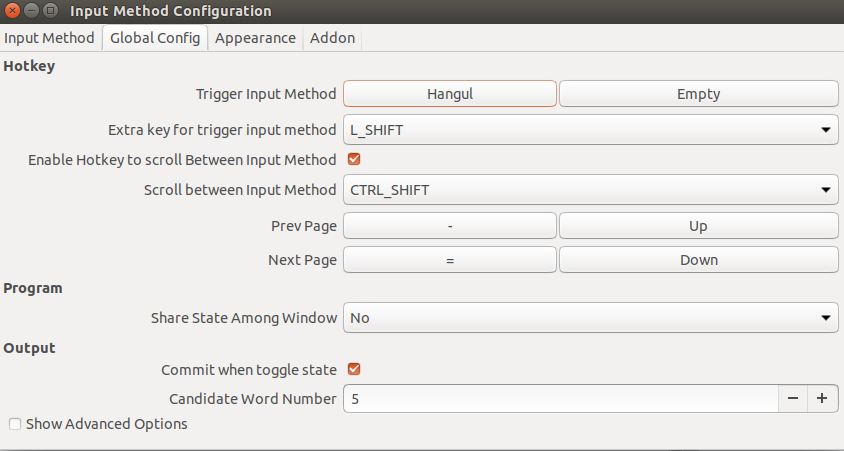The height and width of the screenshot is (451, 844).
Task: Click the Prev Page Up key button
Action: click(x=698, y=226)
